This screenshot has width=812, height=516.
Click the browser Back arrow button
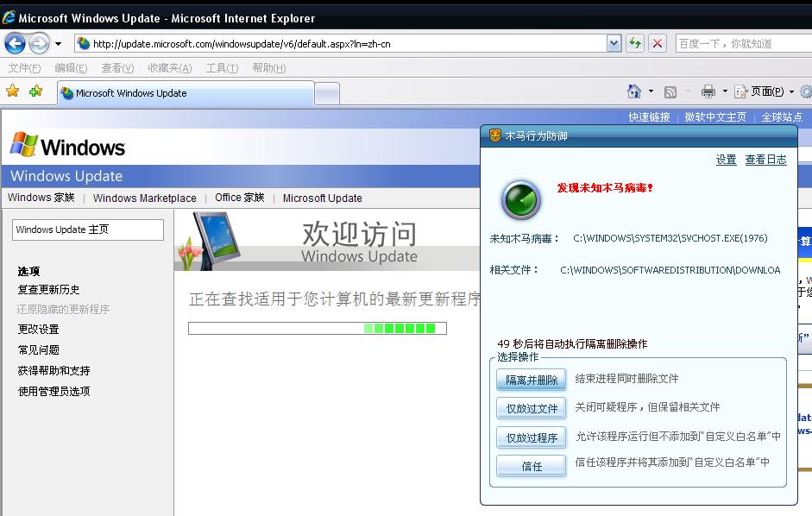point(15,43)
